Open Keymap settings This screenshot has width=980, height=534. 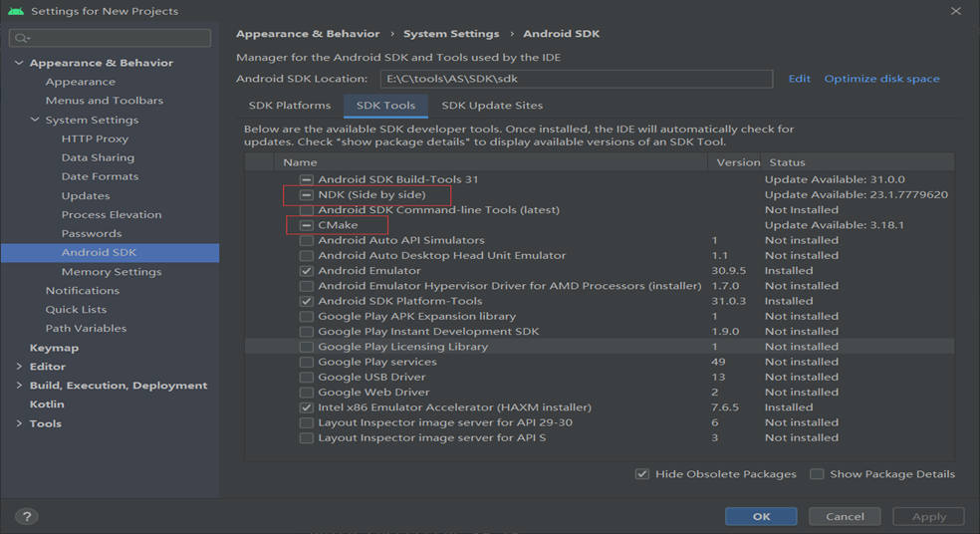point(54,348)
